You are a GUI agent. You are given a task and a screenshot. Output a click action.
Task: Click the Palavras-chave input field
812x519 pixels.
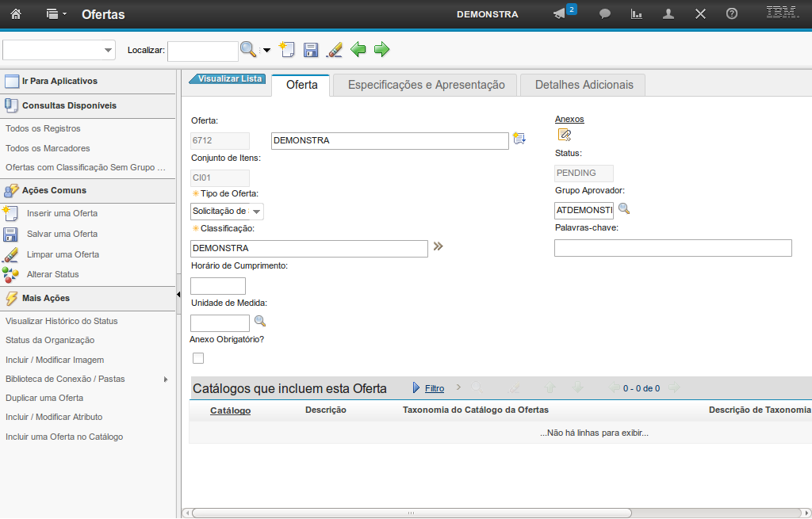[x=672, y=248]
